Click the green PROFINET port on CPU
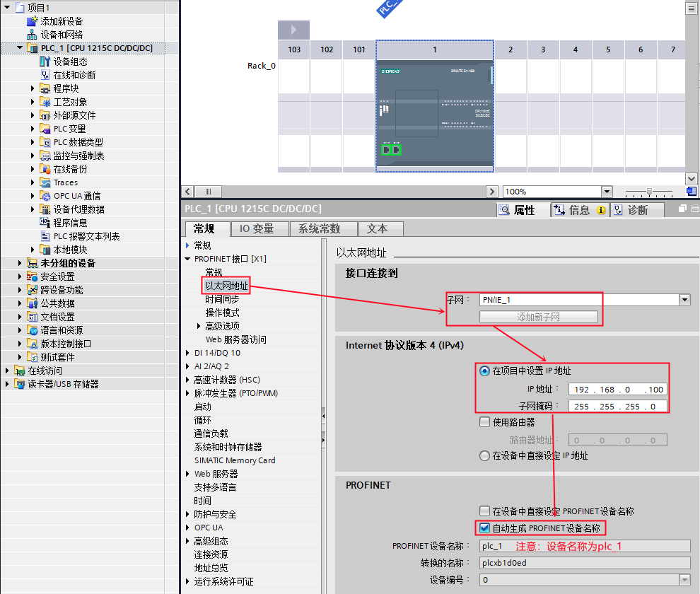The width and height of the screenshot is (700, 594). (391, 150)
